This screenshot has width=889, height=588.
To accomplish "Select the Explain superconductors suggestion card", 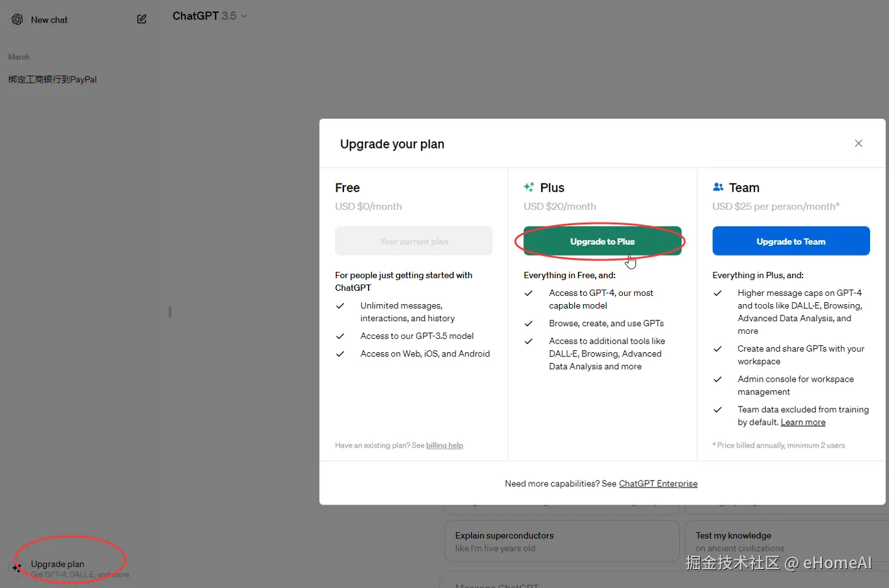I will click(x=561, y=541).
